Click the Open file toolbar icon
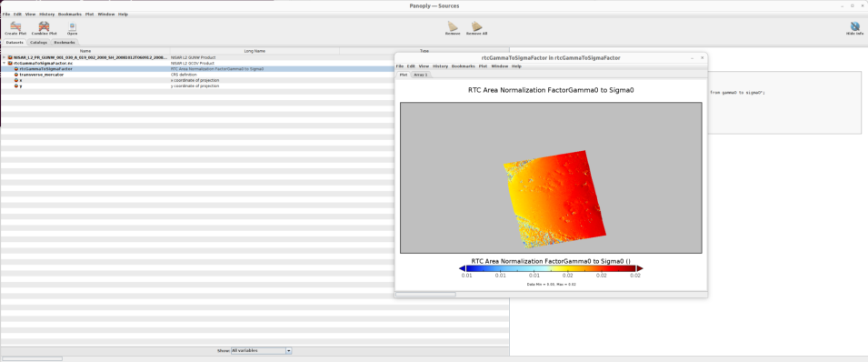This screenshot has width=868, height=362. pyautogui.click(x=72, y=26)
